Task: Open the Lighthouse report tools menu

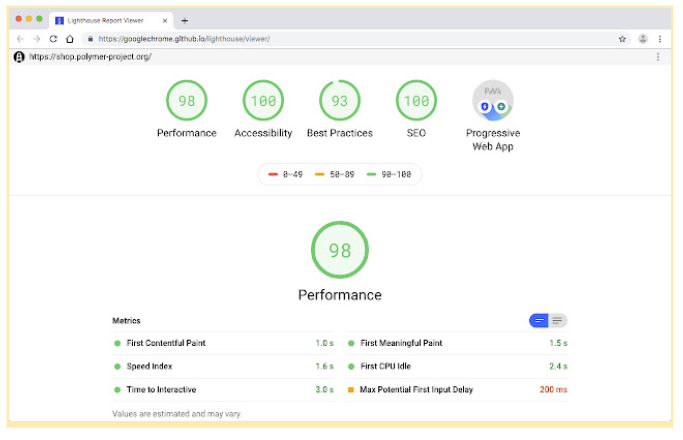Action: point(658,57)
